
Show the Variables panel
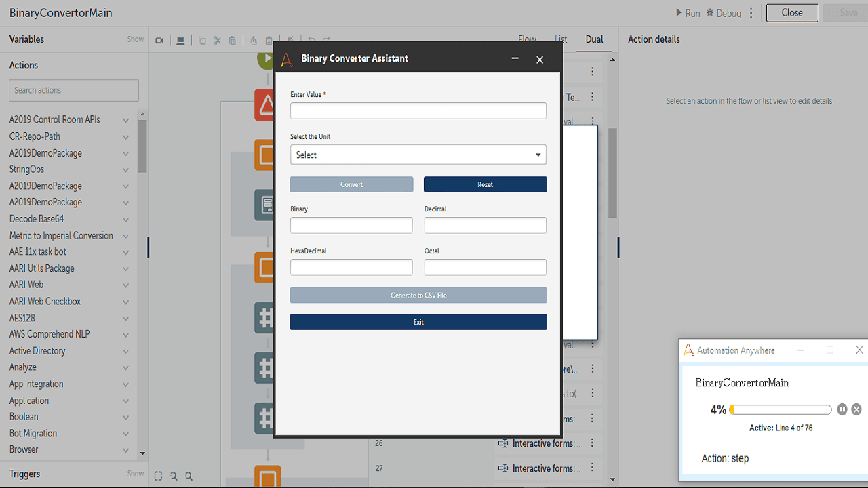(135, 39)
